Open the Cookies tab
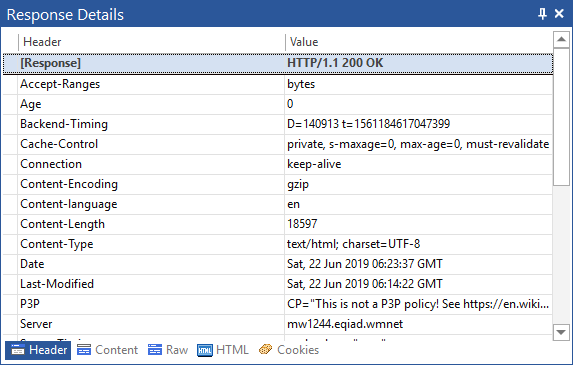This screenshot has height=365, width=573. coord(289,350)
